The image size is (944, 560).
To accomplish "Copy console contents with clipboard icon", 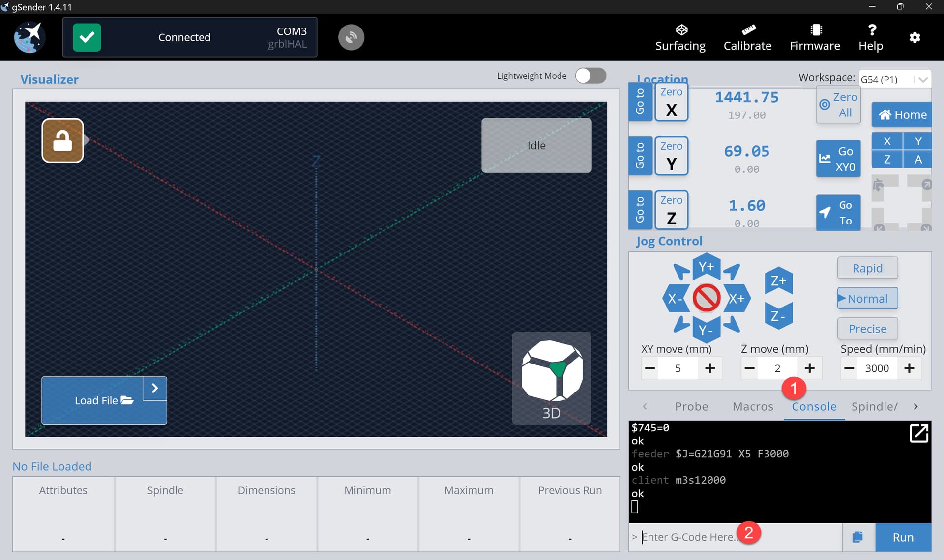I will pyautogui.click(x=857, y=537).
